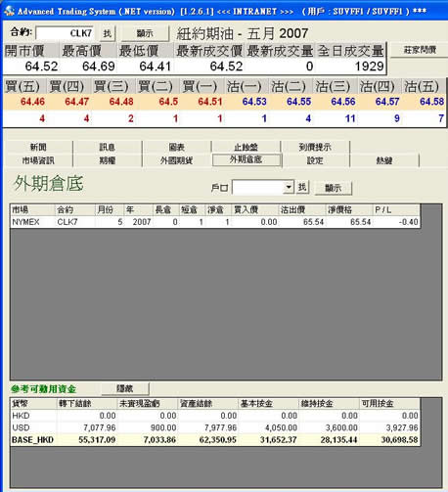Click the application icon in title bar
448x492 pixels.
click(9, 11)
